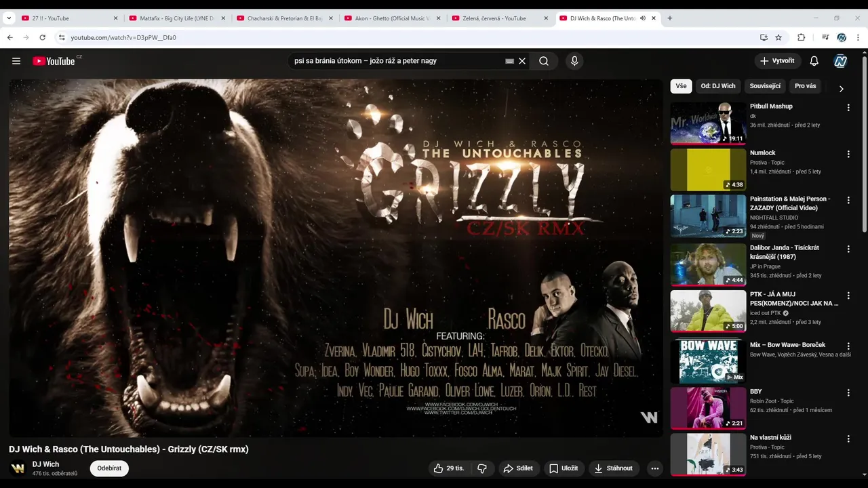This screenshot has height=488, width=868.
Task: Open BBY Robin Zoot title
Action: (x=756, y=392)
